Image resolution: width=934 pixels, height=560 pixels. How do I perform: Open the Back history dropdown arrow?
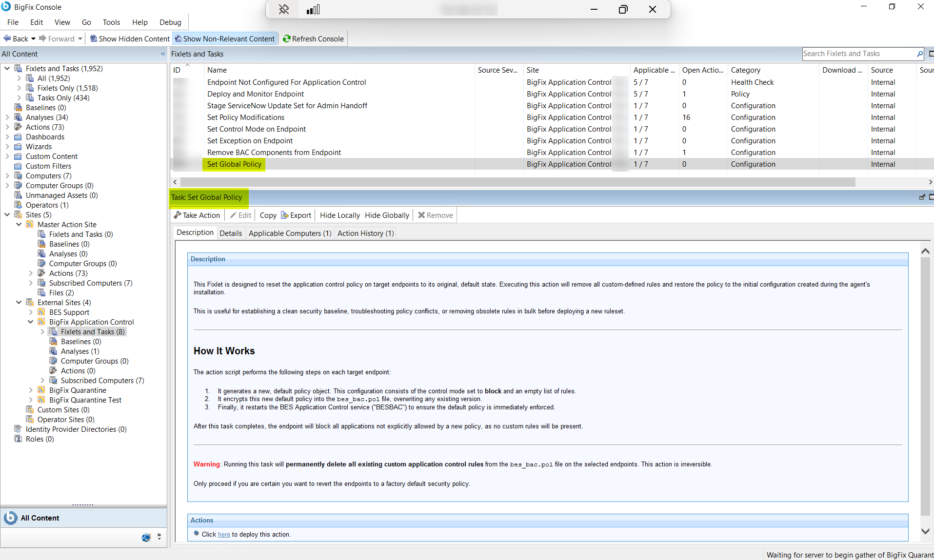(33, 39)
